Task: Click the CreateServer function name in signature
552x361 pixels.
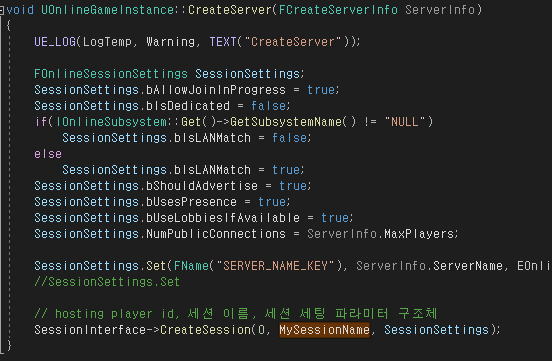Action: tap(230, 10)
